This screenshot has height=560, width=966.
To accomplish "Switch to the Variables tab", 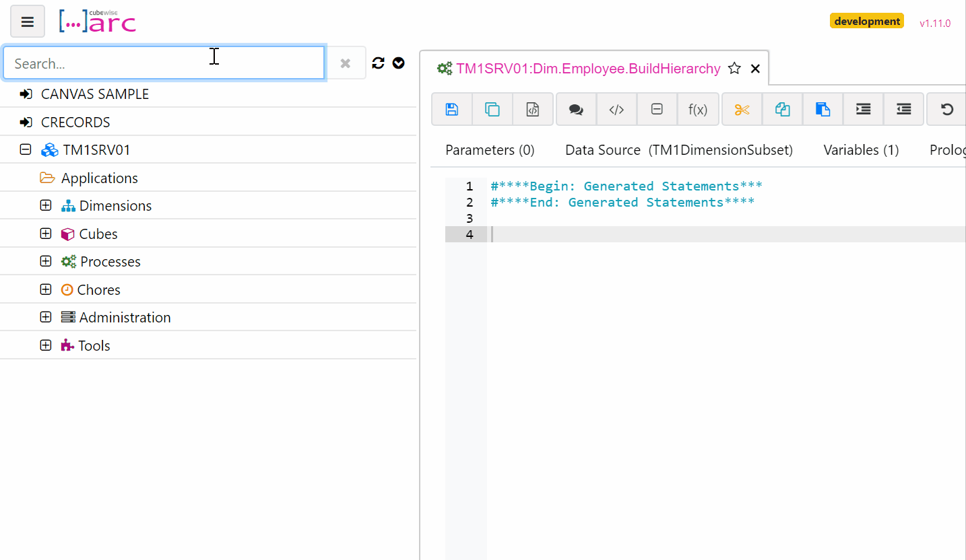I will [x=860, y=149].
